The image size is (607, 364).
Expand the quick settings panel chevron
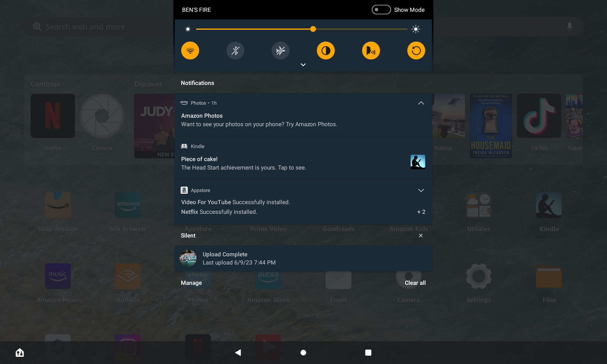(x=303, y=65)
